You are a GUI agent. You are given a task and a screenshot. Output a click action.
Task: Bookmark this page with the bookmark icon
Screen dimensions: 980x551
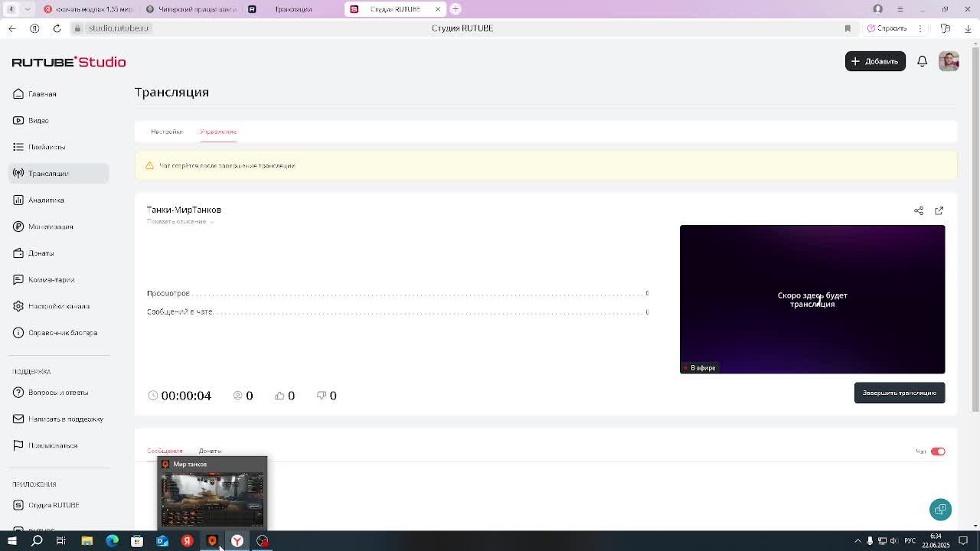(848, 28)
